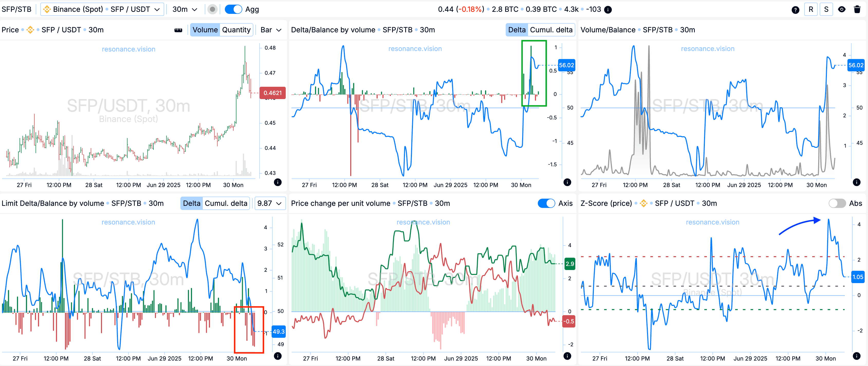
Task: Open the 9.87 value dropdown
Action: pos(270,203)
